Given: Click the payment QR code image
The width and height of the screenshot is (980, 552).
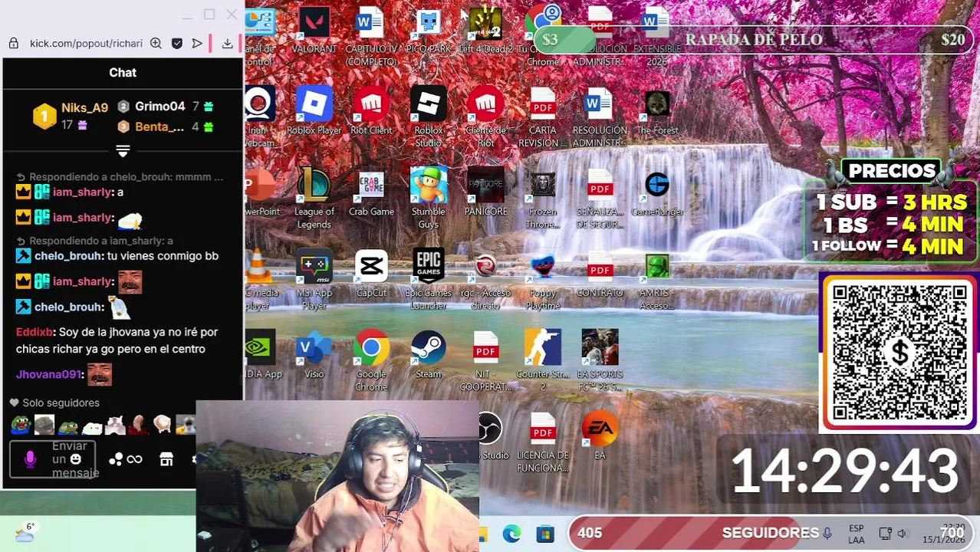Looking at the screenshot, I should point(899,352).
